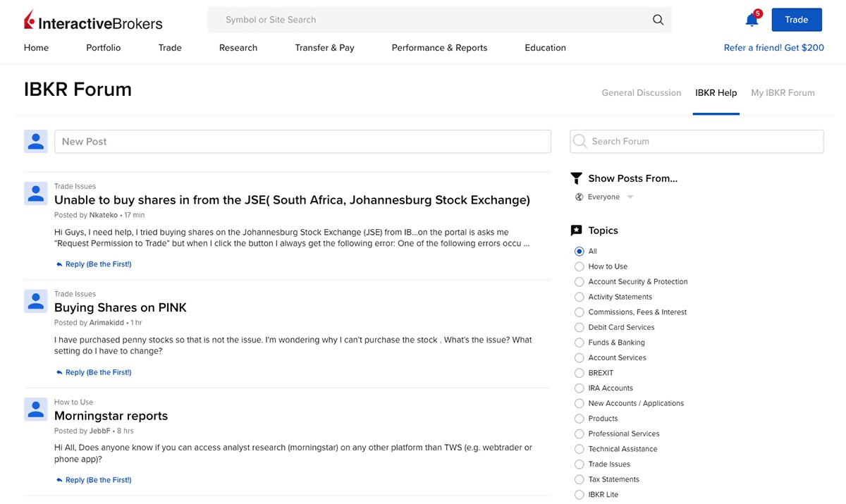Open notifications via the bell icon
The image size is (846, 504).
click(x=751, y=20)
